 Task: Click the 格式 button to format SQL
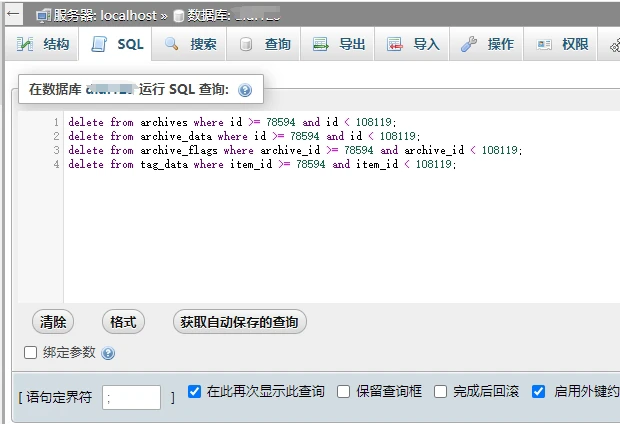(x=123, y=322)
